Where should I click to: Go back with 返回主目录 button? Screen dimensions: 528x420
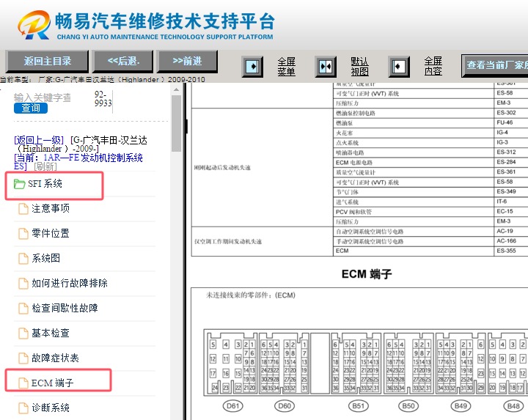[x=47, y=62]
